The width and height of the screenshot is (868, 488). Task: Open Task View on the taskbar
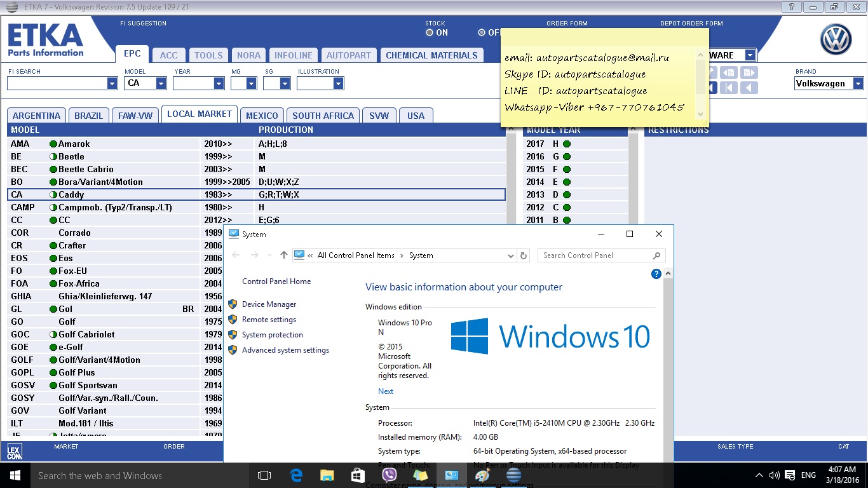[264, 475]
